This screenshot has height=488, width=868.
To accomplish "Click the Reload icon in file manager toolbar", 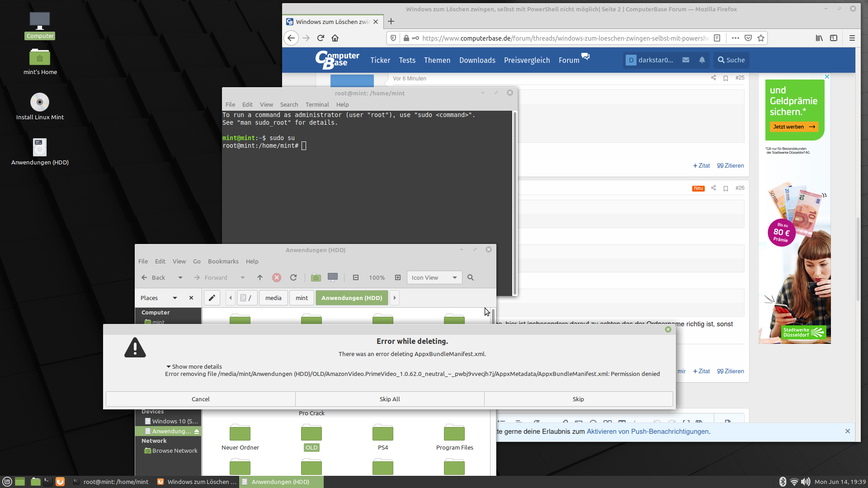I will coord(293,277).
